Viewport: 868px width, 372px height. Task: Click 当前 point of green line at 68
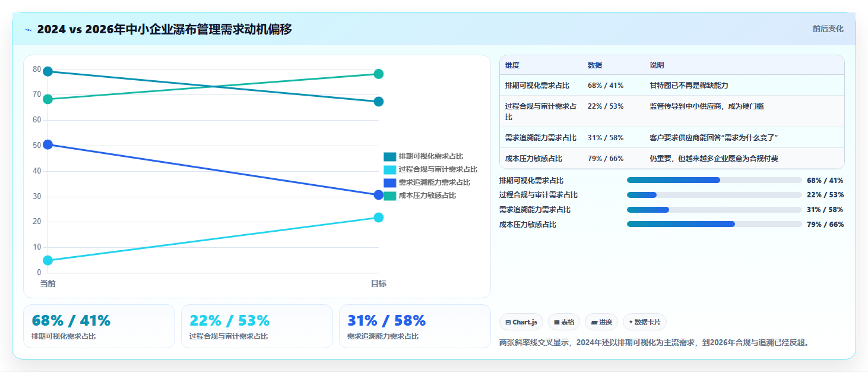point(48,99)
